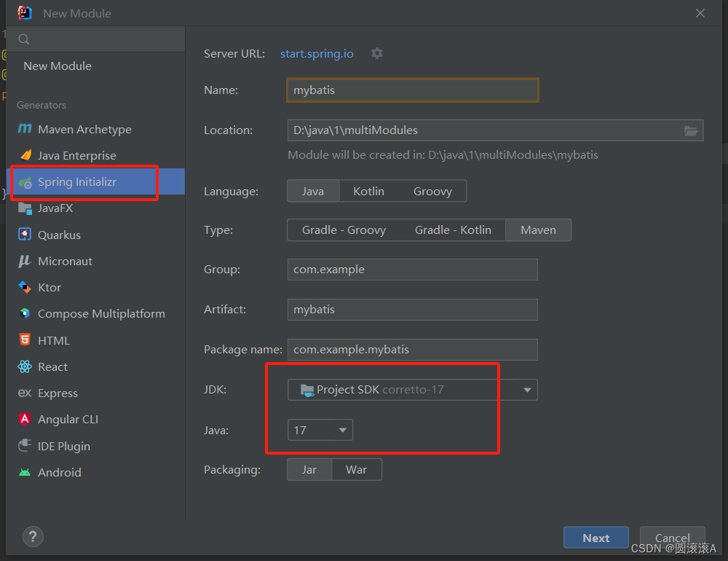Expand the Java version 17 dropdown

[x=320, y=430]
